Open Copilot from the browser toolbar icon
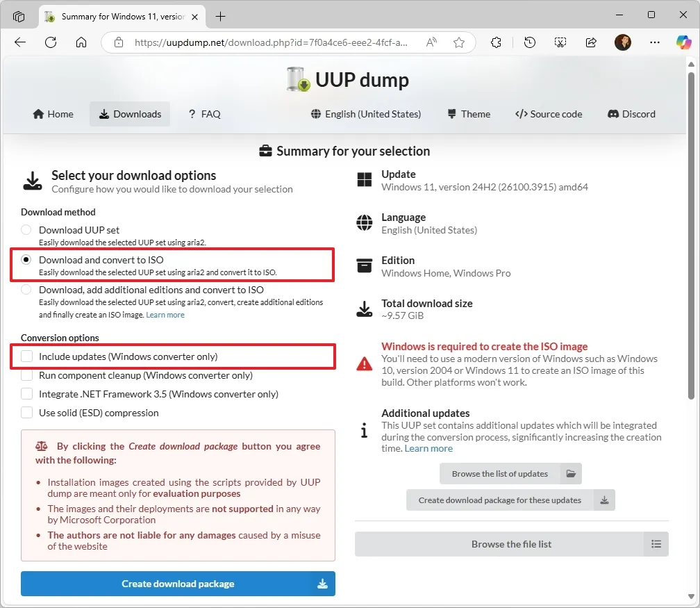The height and width of the screenshot is (608, 700). 684,42
